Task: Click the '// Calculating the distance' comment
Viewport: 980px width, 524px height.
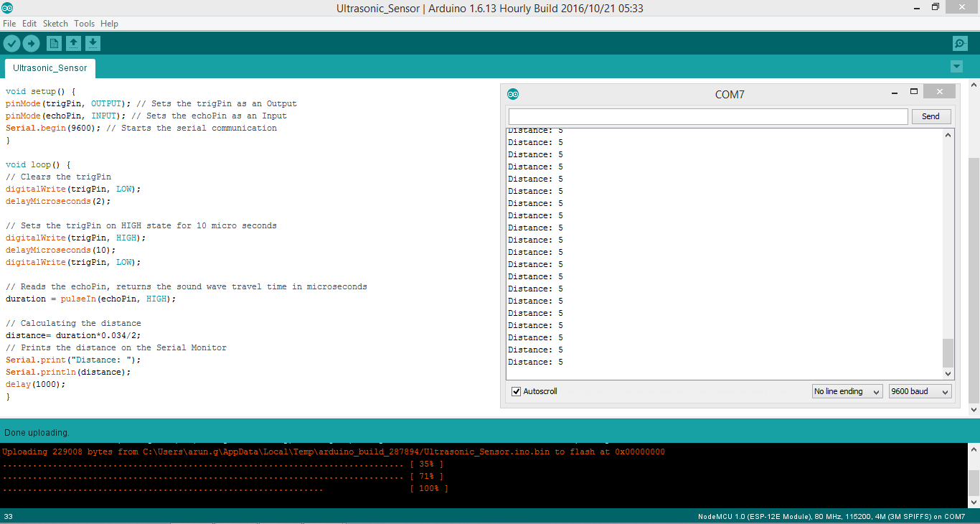Action: click(x=73, y=324)
